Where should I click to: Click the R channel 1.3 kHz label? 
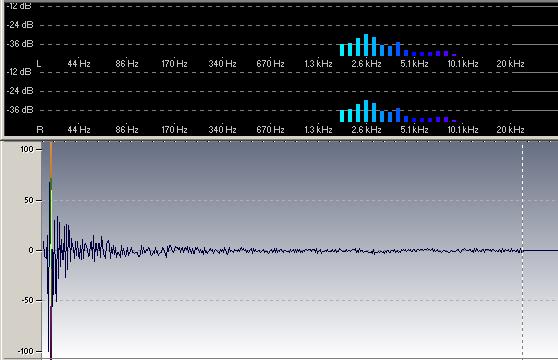(318, 130)
